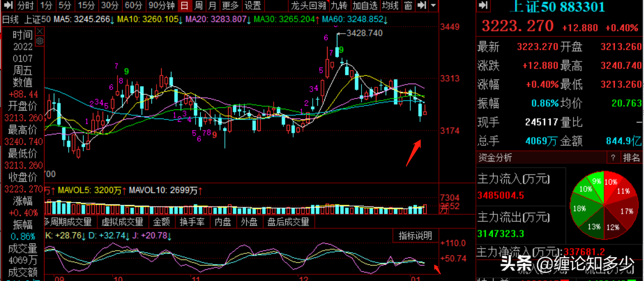Screen dimensions: 644x281
Task: Click the 17% red pie slice
Action: (x=625, y=210)
